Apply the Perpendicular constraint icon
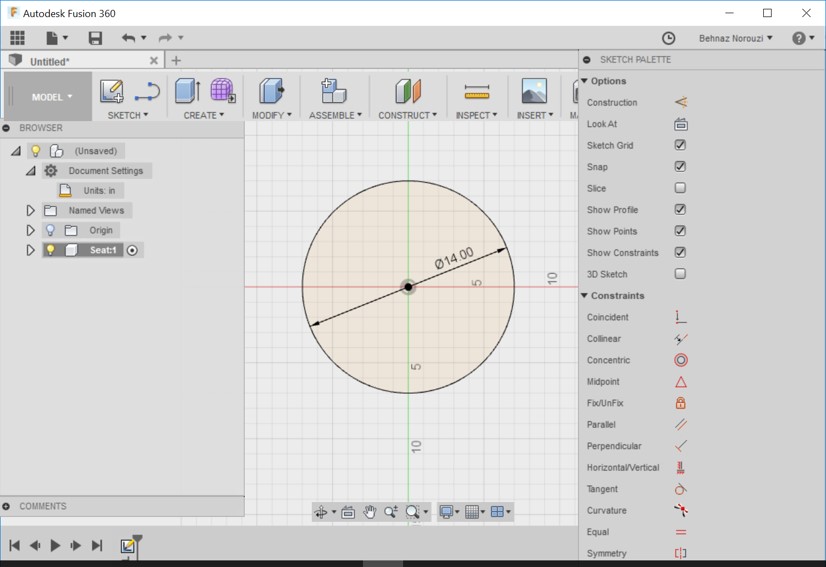The image size is (826, 567). (x=681, y=446)
